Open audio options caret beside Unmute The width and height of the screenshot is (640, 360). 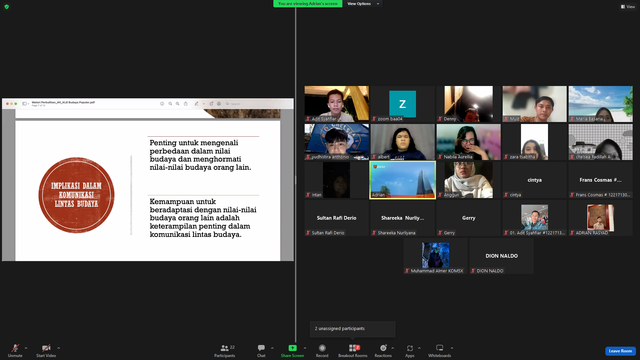[x=26, y=348]
